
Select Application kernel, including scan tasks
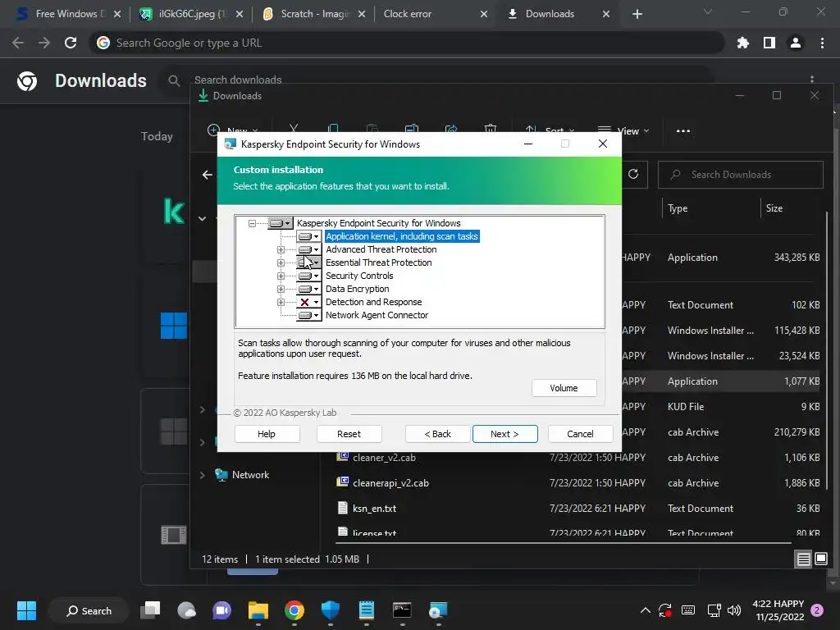coord(402,236)
